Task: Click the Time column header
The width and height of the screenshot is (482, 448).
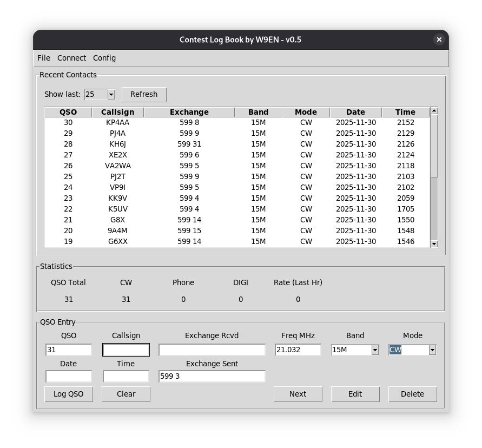Action: pos(406,112)
